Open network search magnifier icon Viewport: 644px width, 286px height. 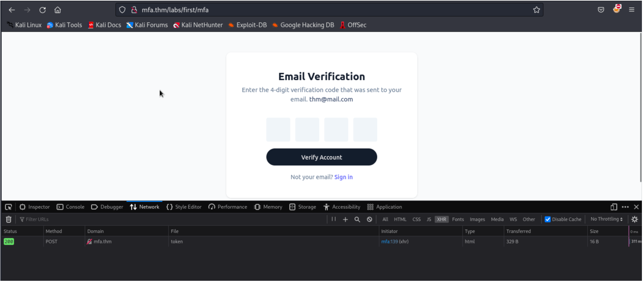357,220
